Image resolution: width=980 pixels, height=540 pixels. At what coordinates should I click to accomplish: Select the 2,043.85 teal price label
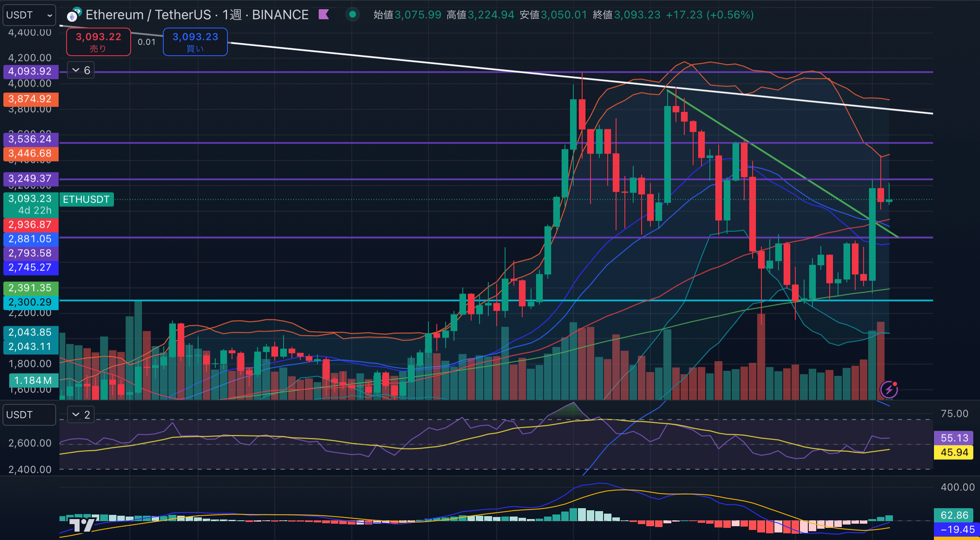(31, 332)
